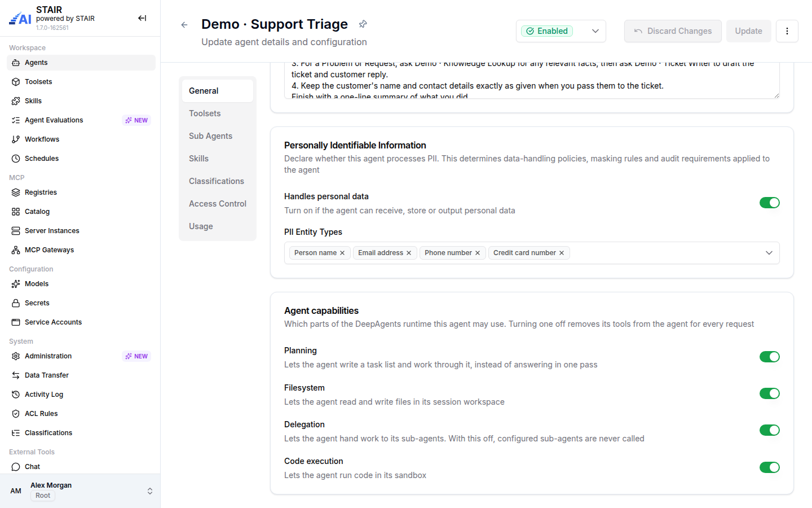812x508 pixels.
Task: Toggle the Filesystem capability switch
Action: point(770,393)
